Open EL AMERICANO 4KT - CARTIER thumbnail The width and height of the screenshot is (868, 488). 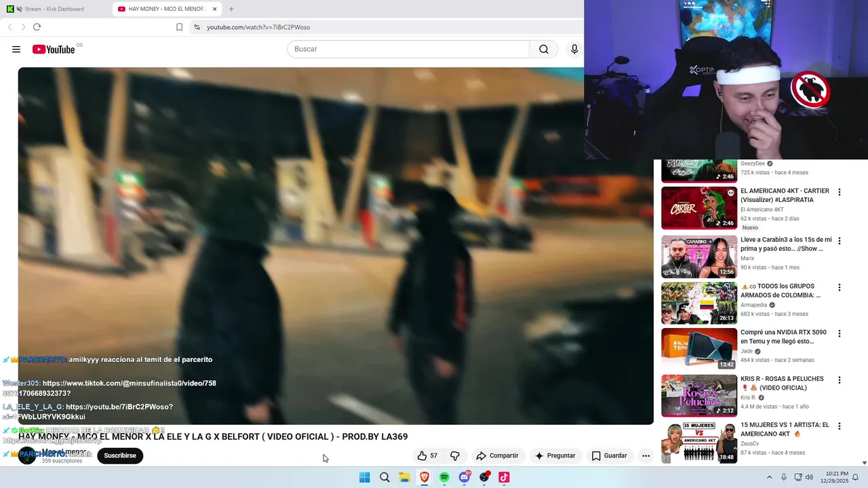(699, 208)
